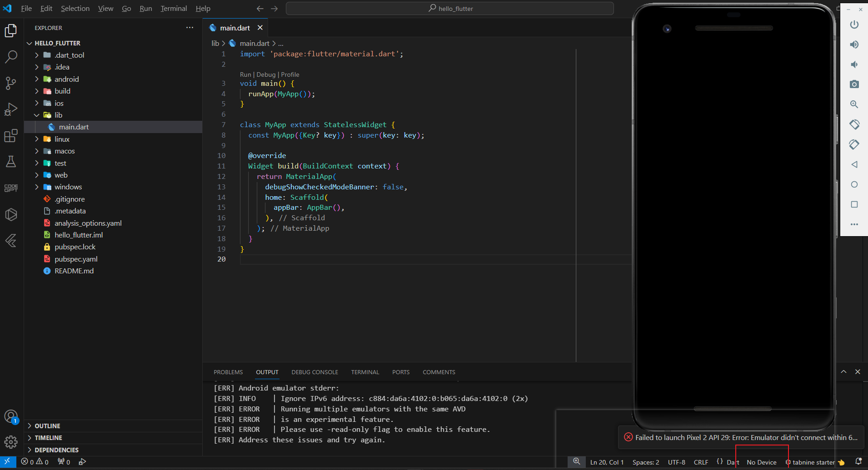
Task: Go forward with the navigation arrow
Action: (274, 9)
